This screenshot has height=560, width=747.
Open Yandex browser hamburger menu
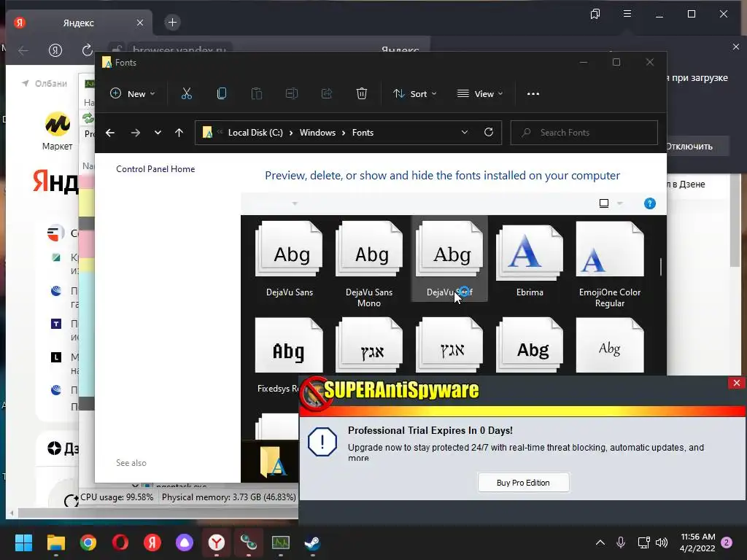pyautogui.click(x=627, y=14)
